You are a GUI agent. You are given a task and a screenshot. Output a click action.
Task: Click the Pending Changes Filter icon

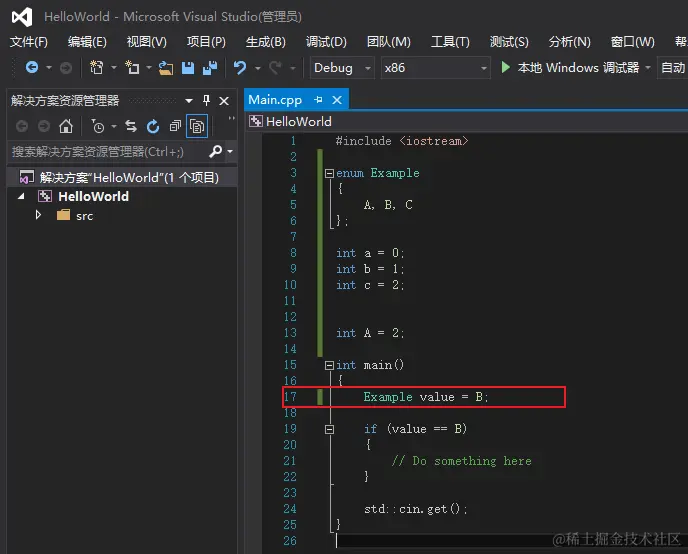[x=98, y=126]
